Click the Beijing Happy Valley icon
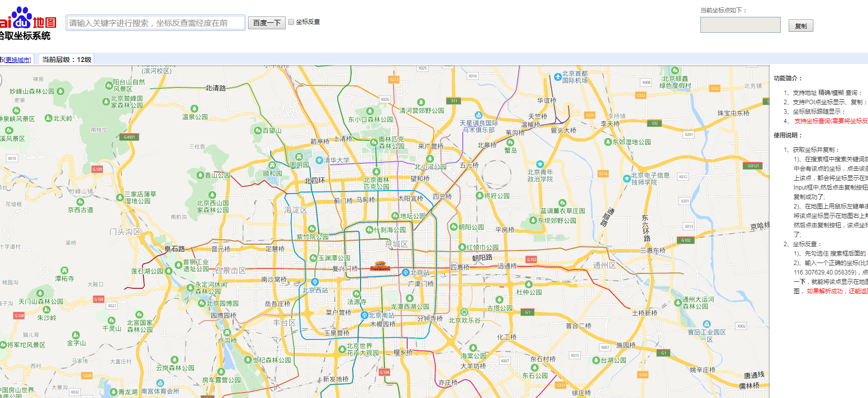The image size is (868, 398). (464, 312)
